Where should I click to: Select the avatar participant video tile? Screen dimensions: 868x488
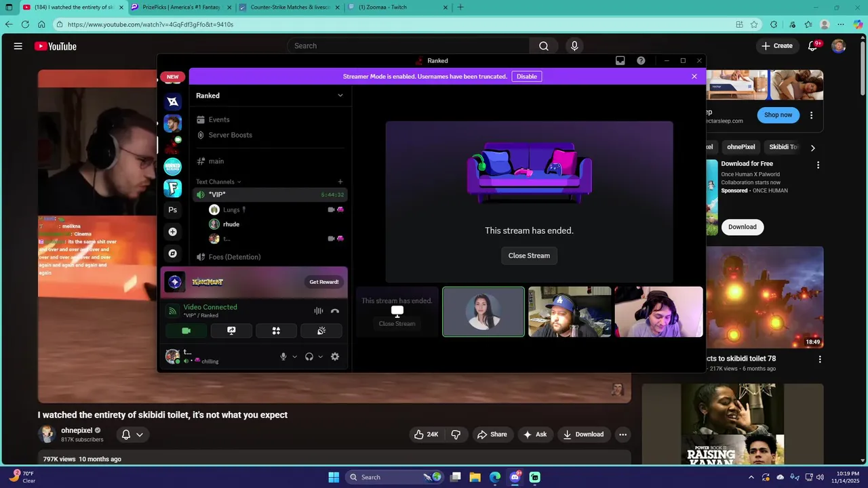pos(484,312)
